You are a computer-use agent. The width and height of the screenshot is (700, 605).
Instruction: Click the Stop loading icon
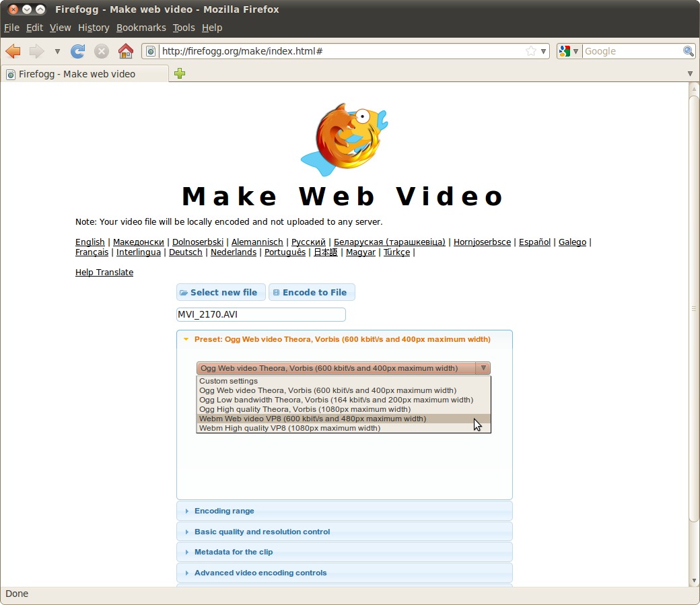(101, 51)
